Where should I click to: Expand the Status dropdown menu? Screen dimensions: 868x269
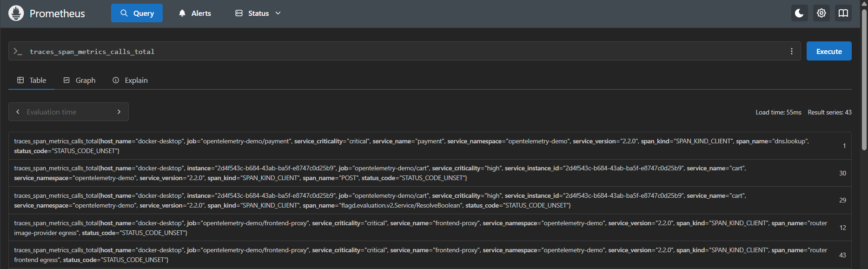pos(258,13)
